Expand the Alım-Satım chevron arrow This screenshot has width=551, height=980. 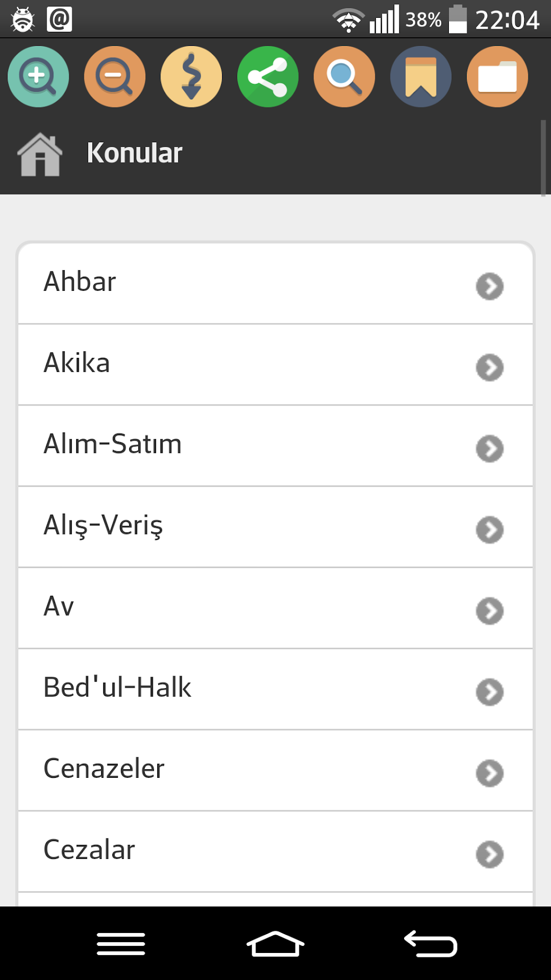[x=490, y=449]
